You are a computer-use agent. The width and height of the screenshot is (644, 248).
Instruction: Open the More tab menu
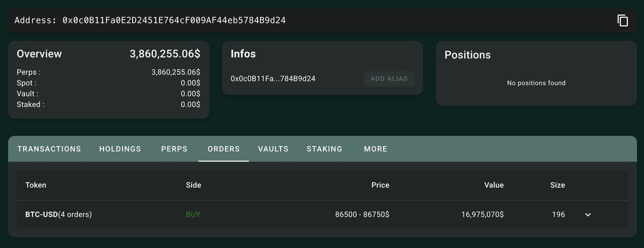pyautogui.click(x=376, y=149)
